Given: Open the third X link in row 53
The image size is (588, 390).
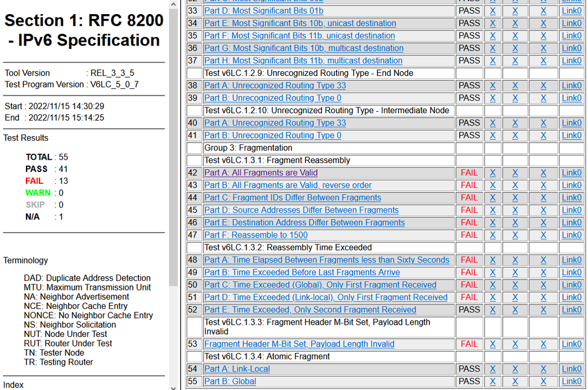Looking at the screenshot, I should (543, 344).
